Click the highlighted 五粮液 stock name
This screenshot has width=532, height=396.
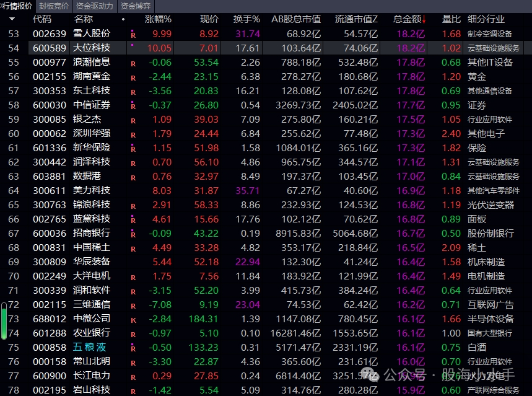[90, 348]
